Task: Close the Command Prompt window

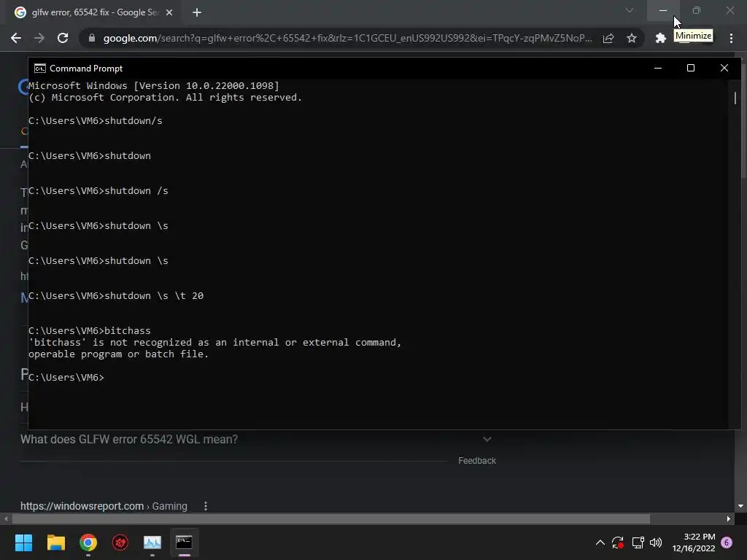Action: 724,68
